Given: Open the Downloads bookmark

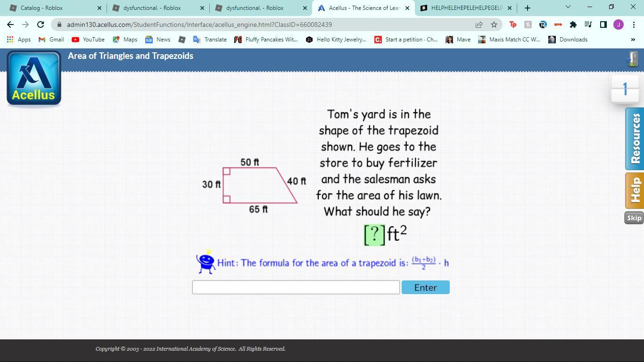Looking at the screenshot, I should click(568, 40).
